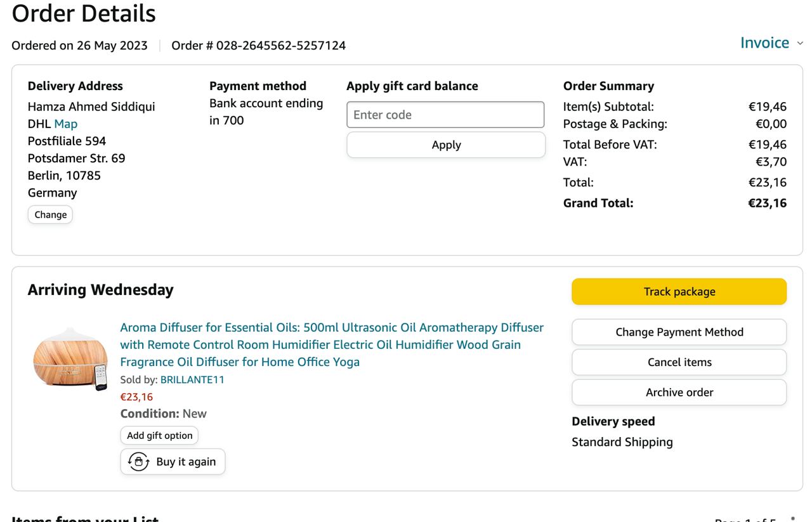Select Change Payment Method
812x522 pixels.
(x=679, y=332)
